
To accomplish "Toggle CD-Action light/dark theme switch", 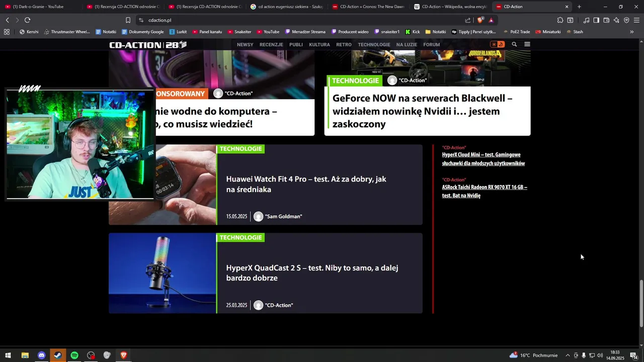I will pos(497,44).
